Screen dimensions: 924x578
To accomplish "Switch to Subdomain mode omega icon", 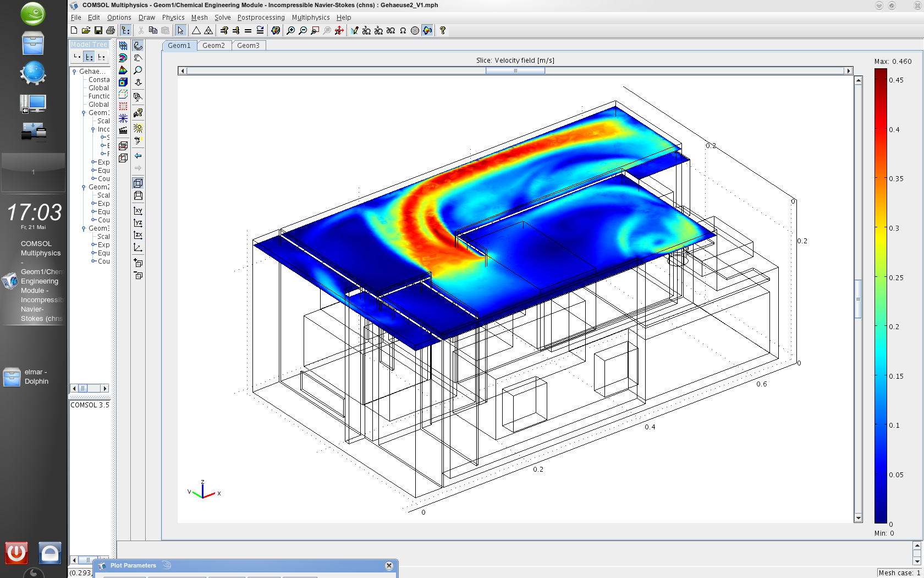I will click(403, 30).
